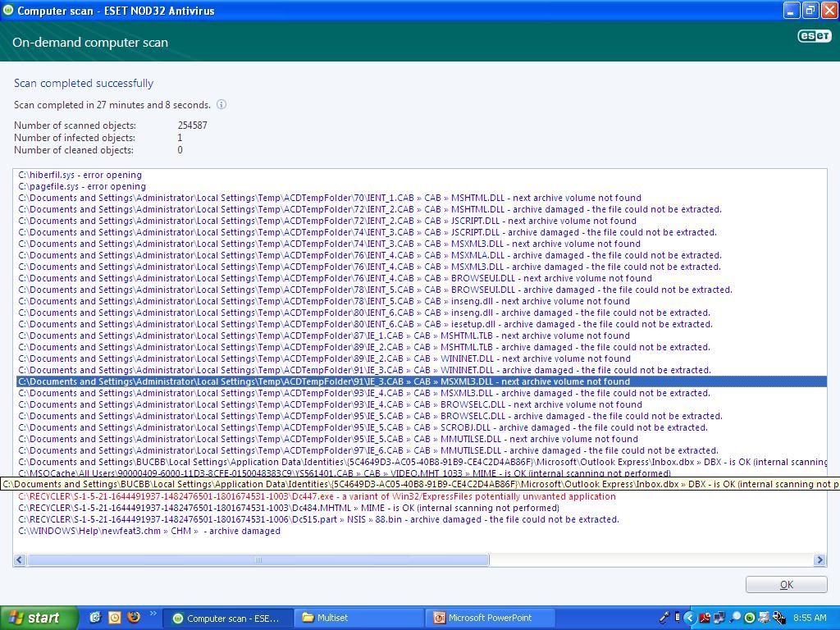Click 'Scan completed successfully' heading

(x=84, y=83)
